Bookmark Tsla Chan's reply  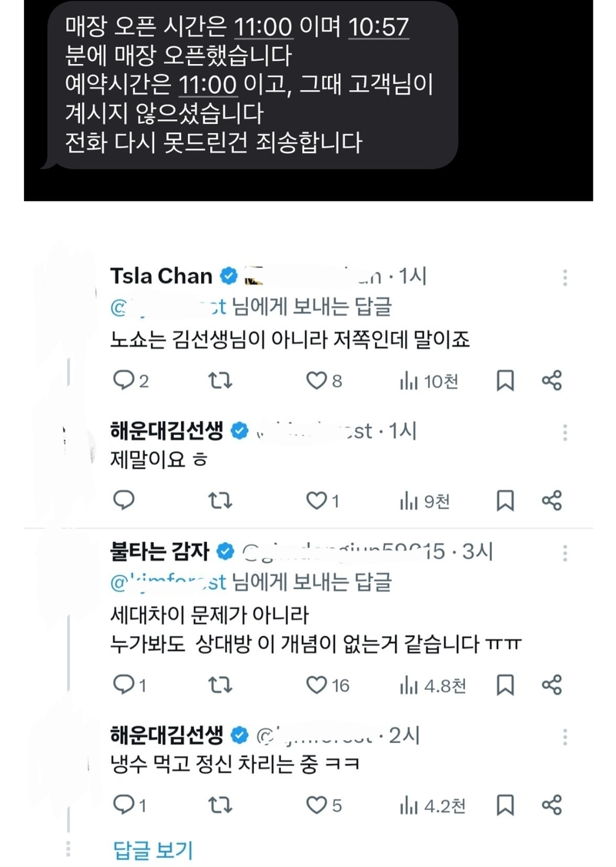coord(505,380)
